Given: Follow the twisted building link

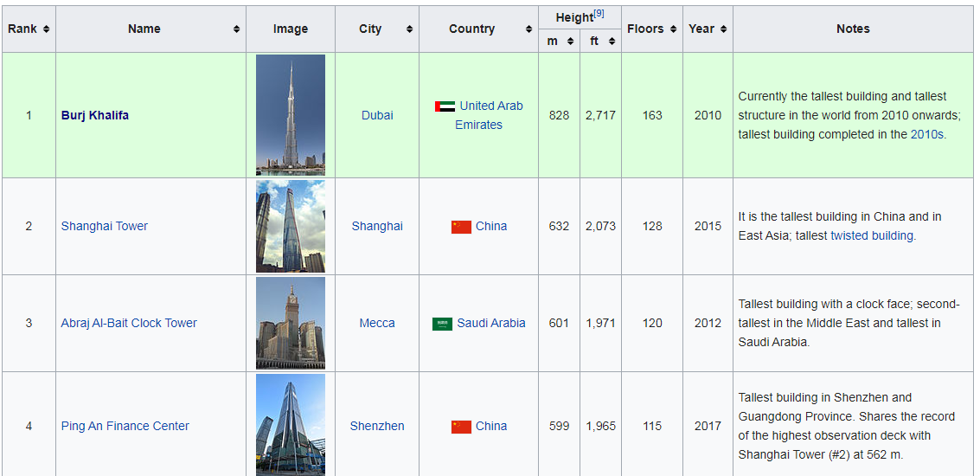Looking at the screenshot, I should (872, 236).
